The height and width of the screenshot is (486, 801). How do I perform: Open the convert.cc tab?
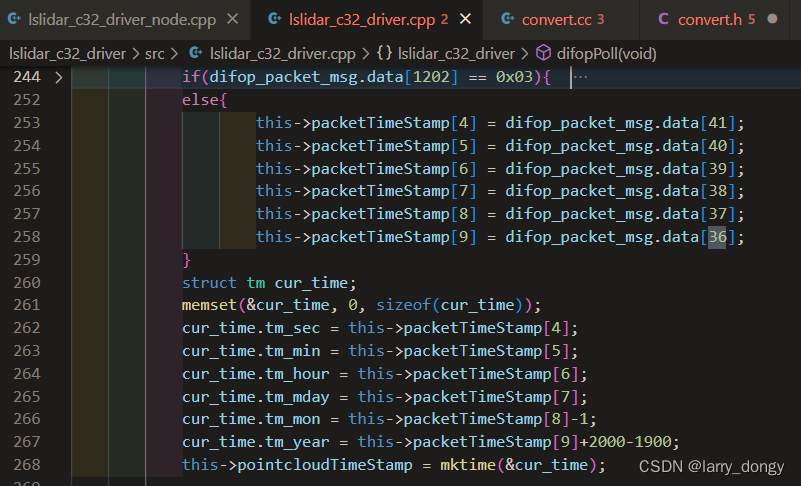point(556,20)
